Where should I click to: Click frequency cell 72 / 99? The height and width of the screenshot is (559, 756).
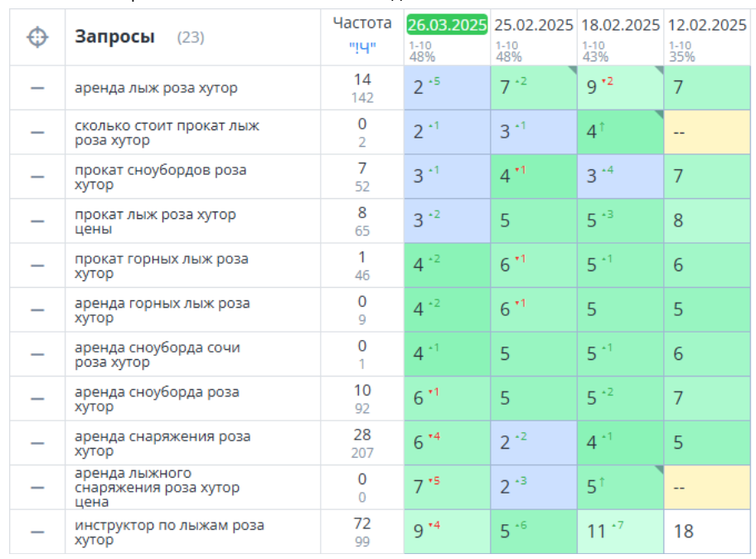point(362,532)
